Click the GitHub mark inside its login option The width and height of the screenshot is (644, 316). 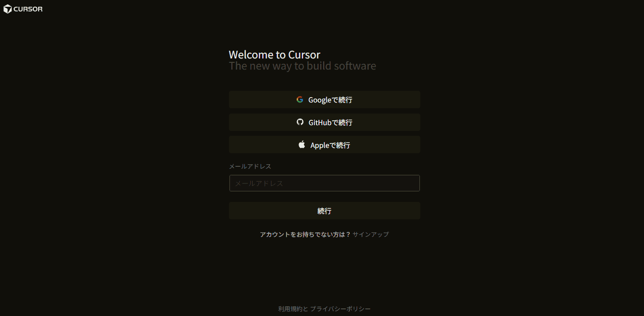(300, 122)
